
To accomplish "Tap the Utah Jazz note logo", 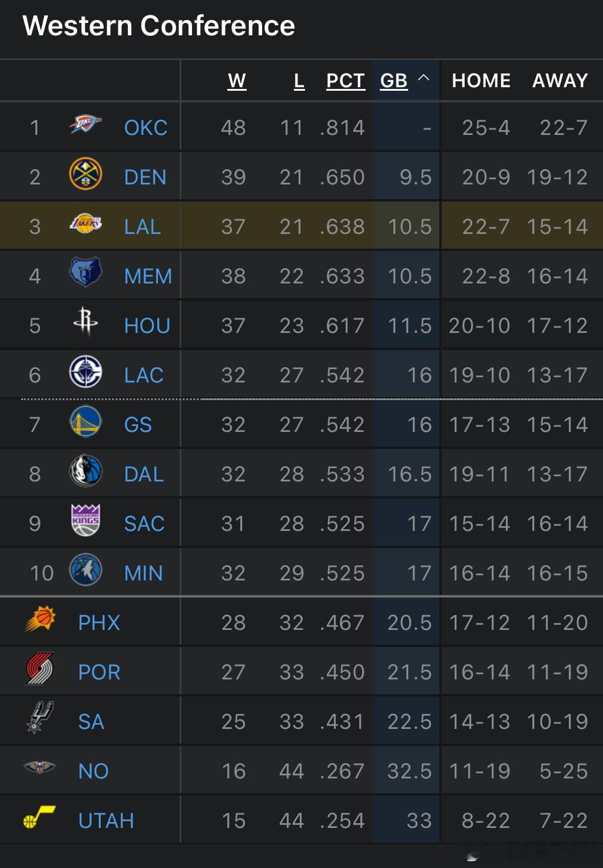I will pos(39,818).
